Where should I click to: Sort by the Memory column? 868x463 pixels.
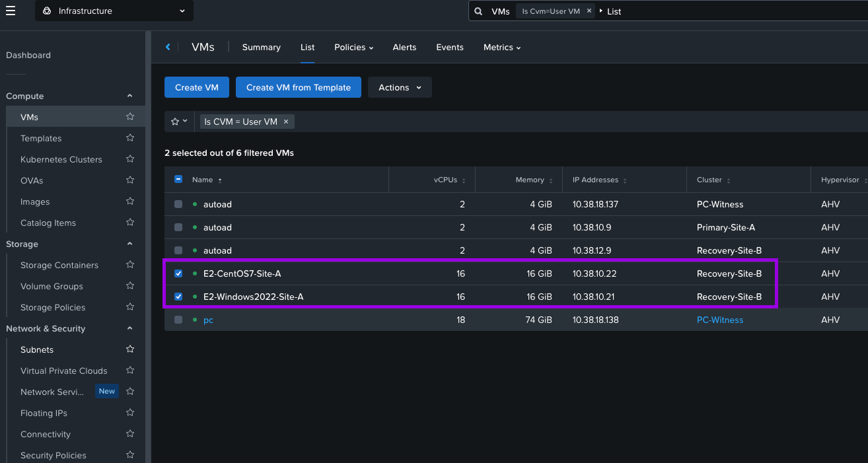click(x=534, y=180)
